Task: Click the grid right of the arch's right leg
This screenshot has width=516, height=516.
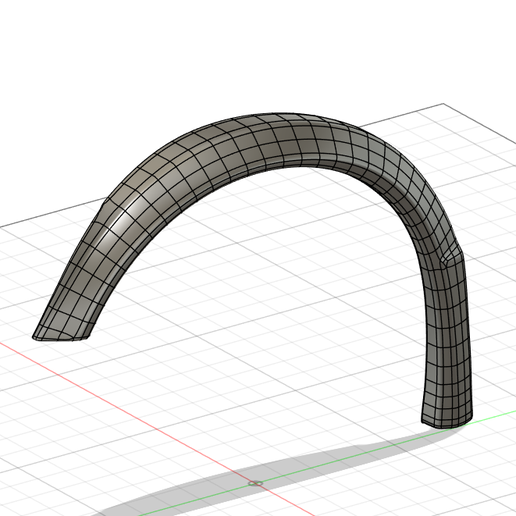Action: point(493,333)
